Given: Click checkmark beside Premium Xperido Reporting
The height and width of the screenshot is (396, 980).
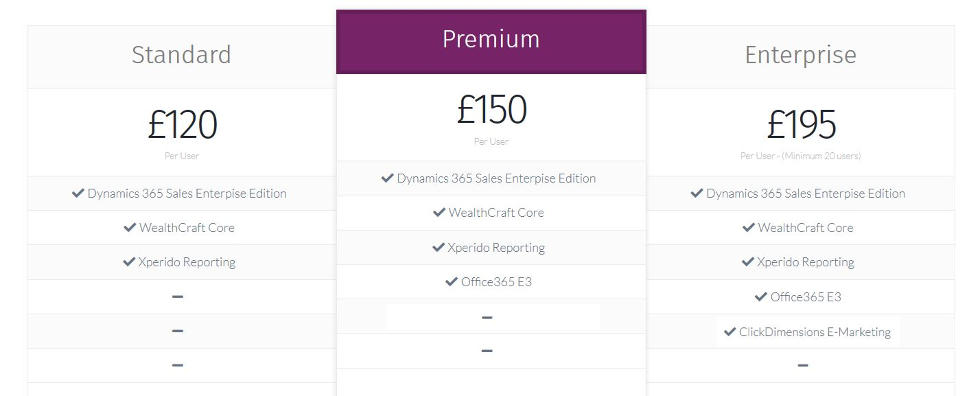Looking at the screenshot, I should pyautogui.click(x=439, y=248).
